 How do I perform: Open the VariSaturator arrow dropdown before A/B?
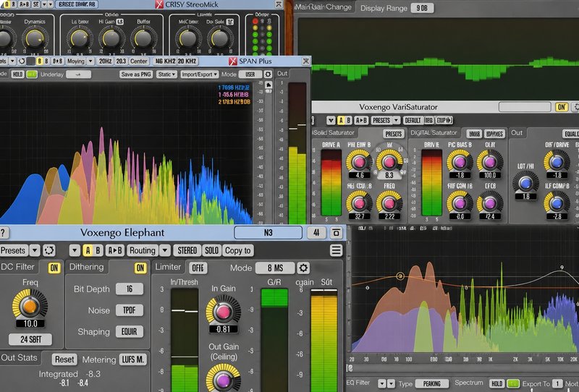point(331,120)
